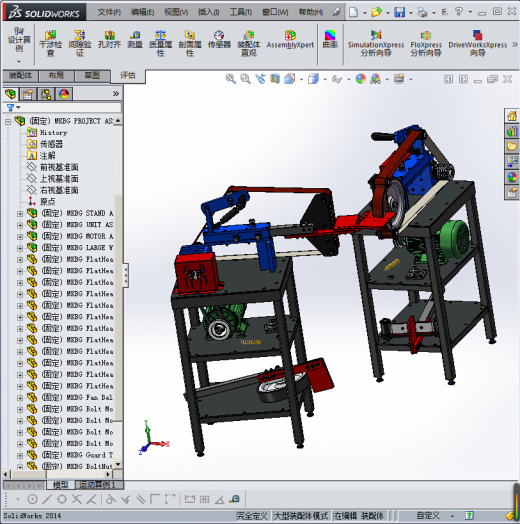Collapse the MKBG PROJECT root node

8,122
